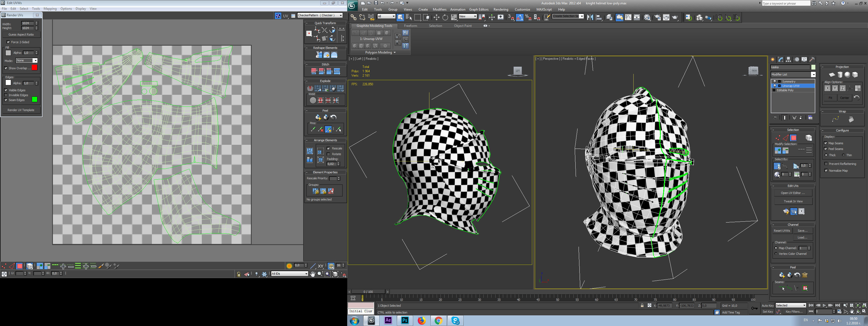The image size is (868, 326).
Task: Uncheck the Normalize Map option
Action: point(826,171)
